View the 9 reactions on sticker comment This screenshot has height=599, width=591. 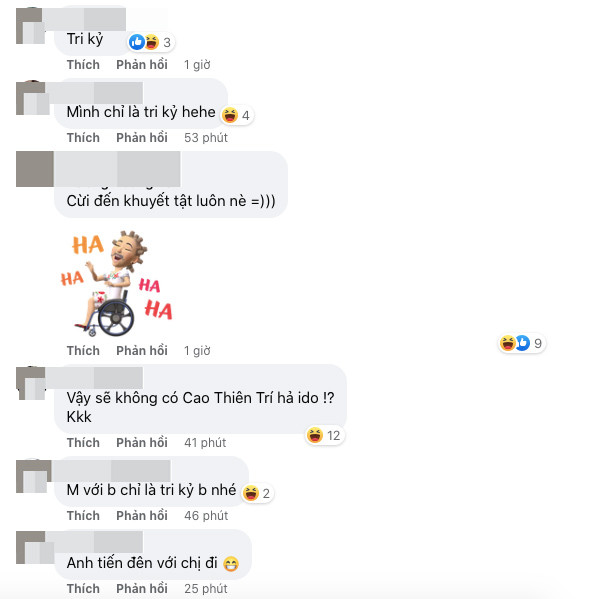tap(522, 343)
